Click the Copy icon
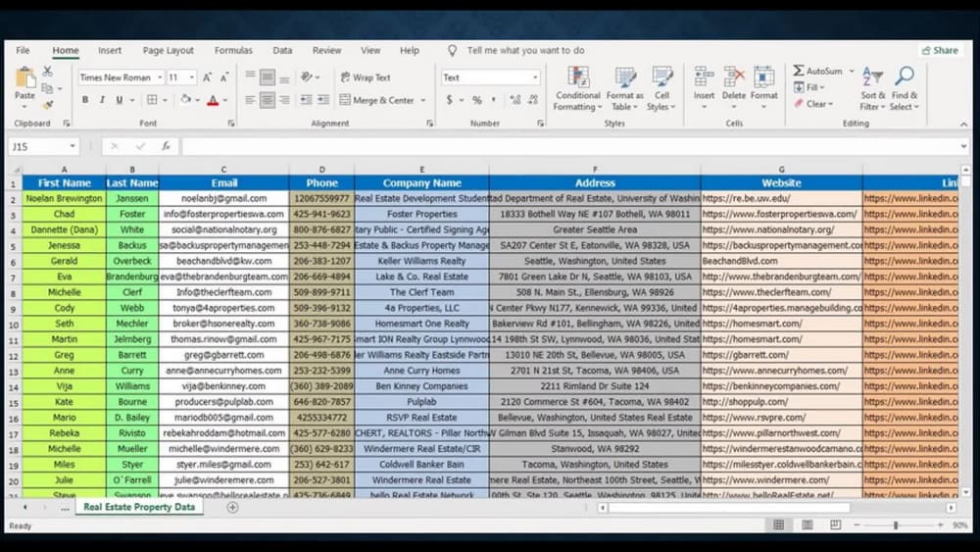The height and width of the screenshot is (552, 980). [x=47, y=89]
